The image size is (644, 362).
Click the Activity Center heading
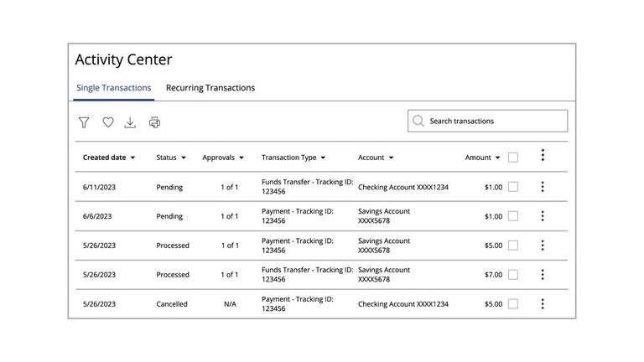(x=123, y=60)
